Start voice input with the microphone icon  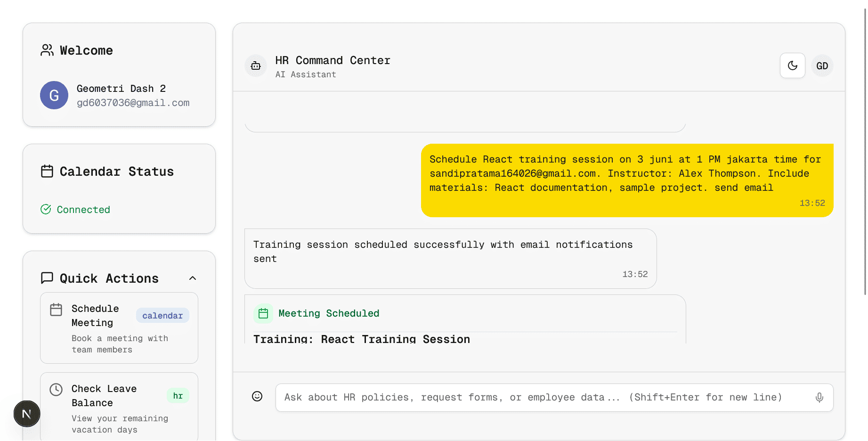[x=819, y=398]
